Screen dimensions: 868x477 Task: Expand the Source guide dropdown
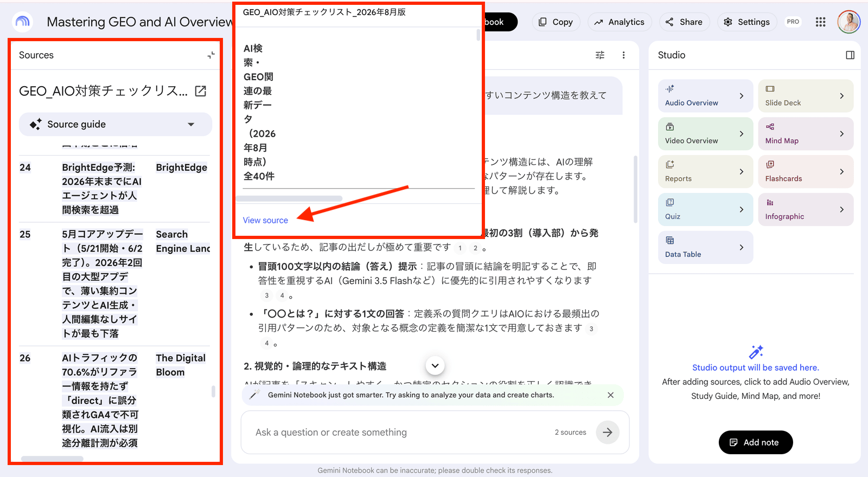[115, 124]
